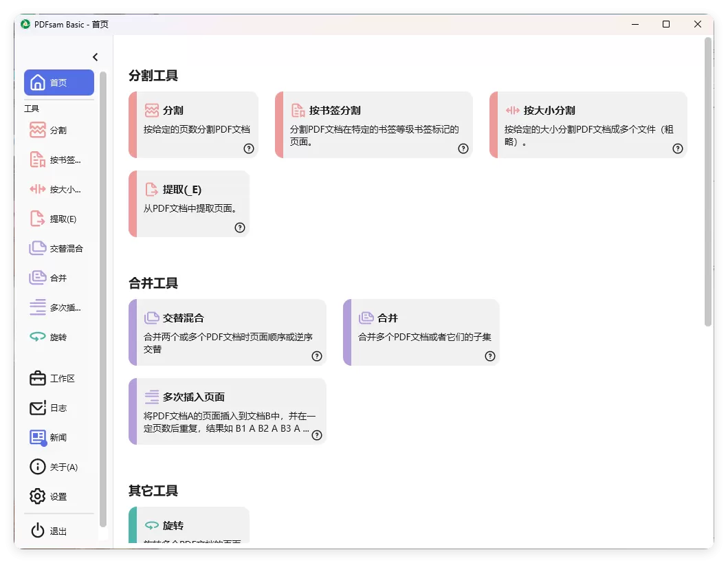Switch to the 首页 home tab
The image size is (728, 563).
(x=58, y=82)
